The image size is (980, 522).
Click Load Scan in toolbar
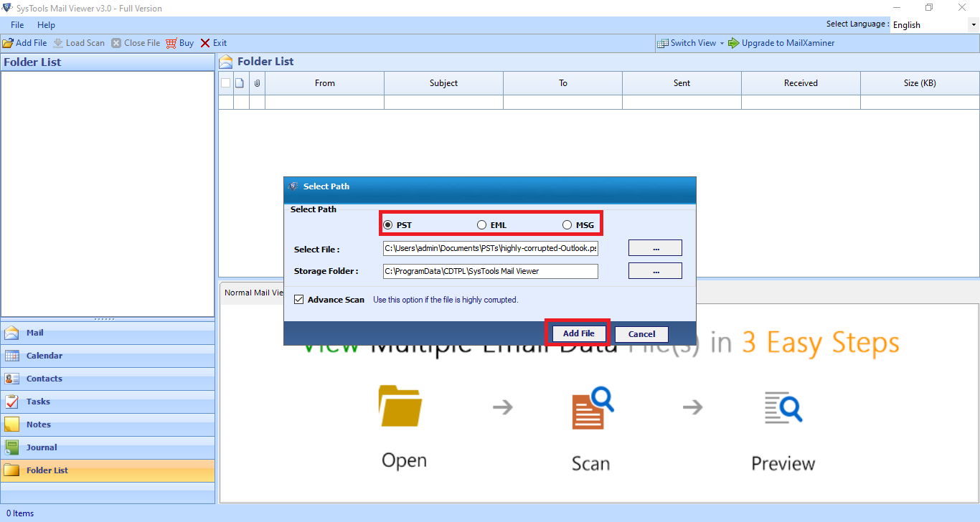(x=79, y=43)
